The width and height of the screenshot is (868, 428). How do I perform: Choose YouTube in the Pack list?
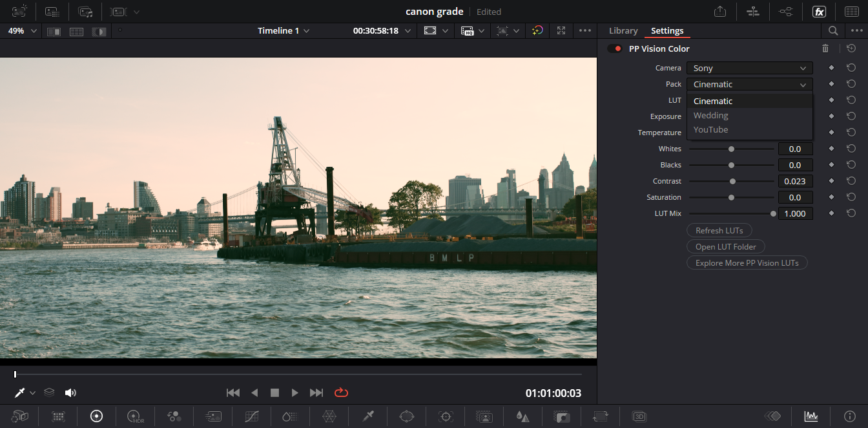749,129
